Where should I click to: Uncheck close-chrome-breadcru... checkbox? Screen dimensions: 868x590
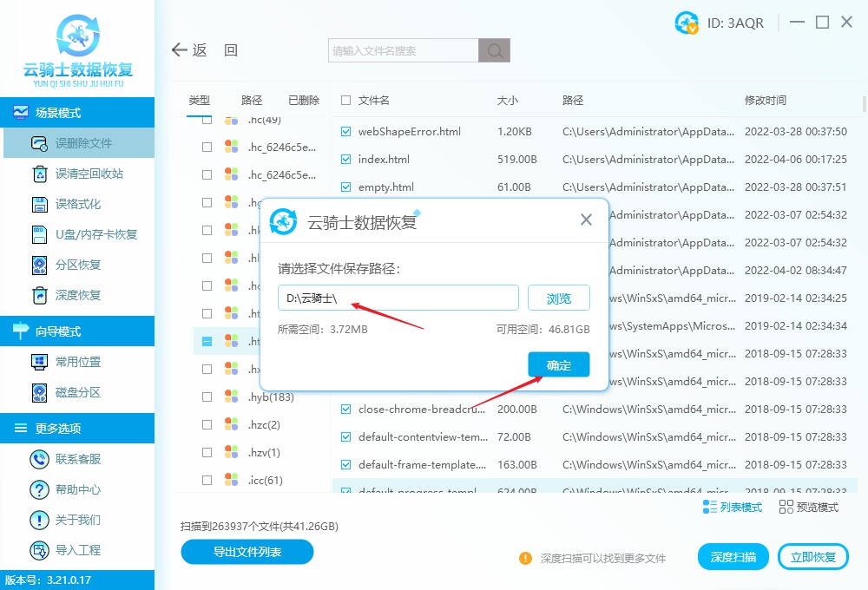346,409
